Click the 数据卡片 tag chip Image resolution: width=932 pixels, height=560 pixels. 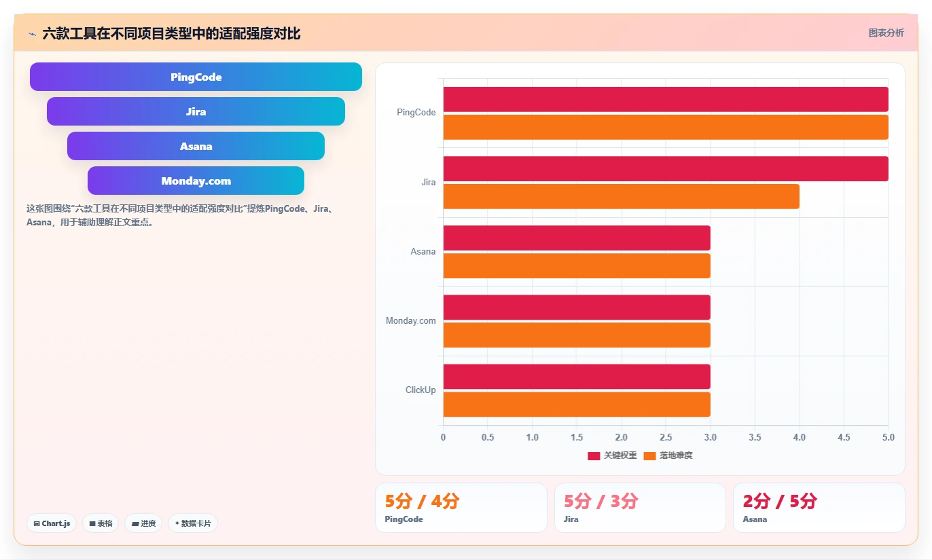coord(193,523)
